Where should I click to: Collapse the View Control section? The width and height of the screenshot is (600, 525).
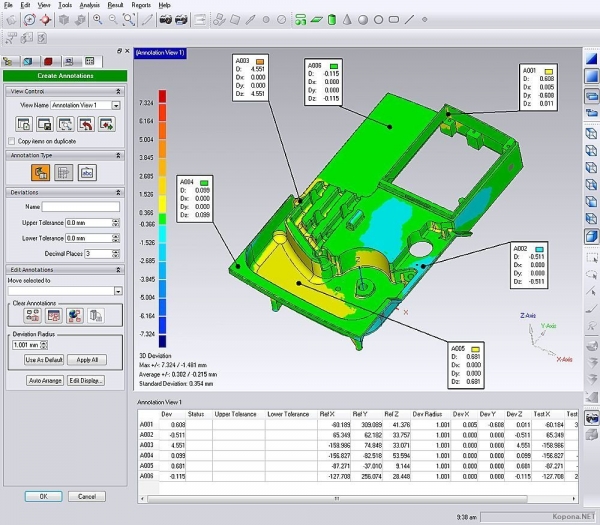click(x=116, y=91)
